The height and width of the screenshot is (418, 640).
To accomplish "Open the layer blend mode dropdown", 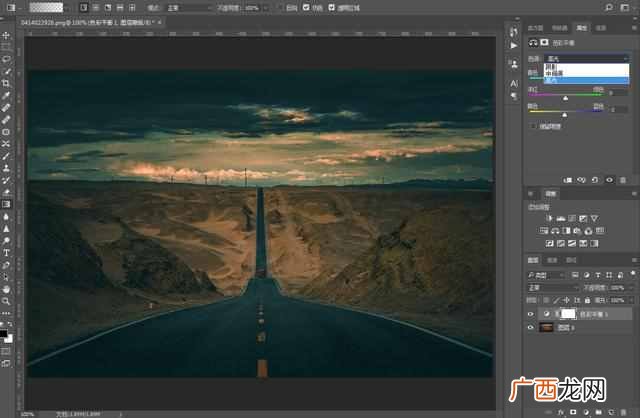I will (553, 287).
